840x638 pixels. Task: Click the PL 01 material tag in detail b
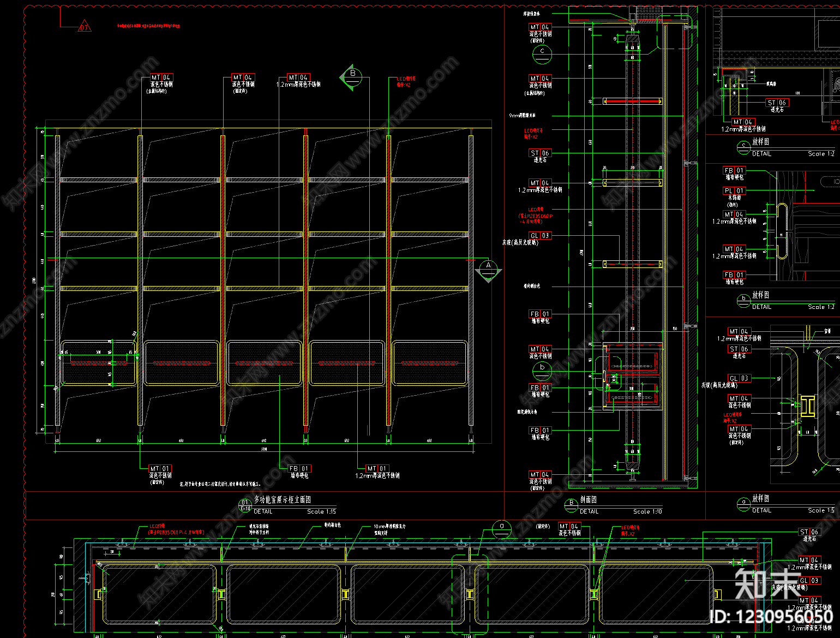pyautogui.click(x=734, y=190)
